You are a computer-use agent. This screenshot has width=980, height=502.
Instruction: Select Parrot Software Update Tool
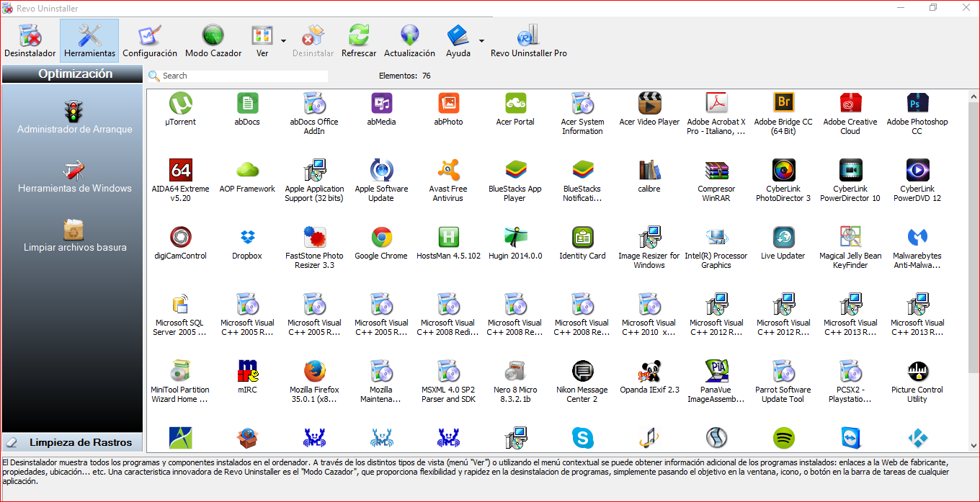click(783, 382)
